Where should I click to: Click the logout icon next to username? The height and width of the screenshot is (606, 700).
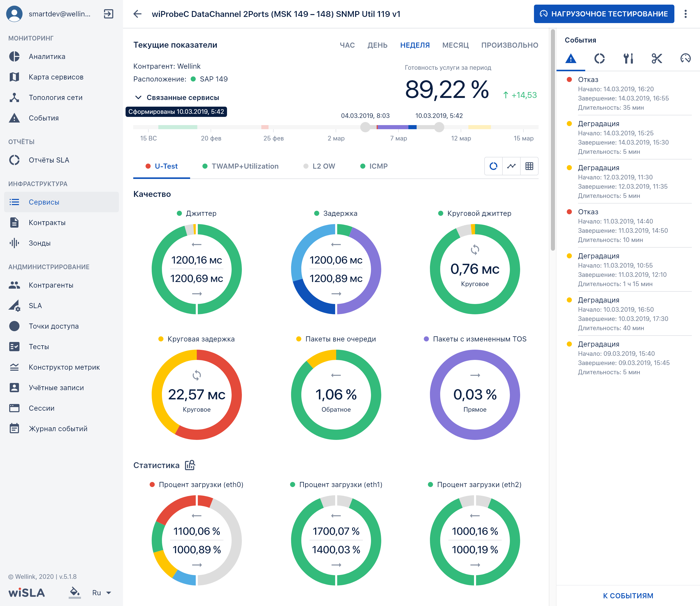(x=108, y=14)
